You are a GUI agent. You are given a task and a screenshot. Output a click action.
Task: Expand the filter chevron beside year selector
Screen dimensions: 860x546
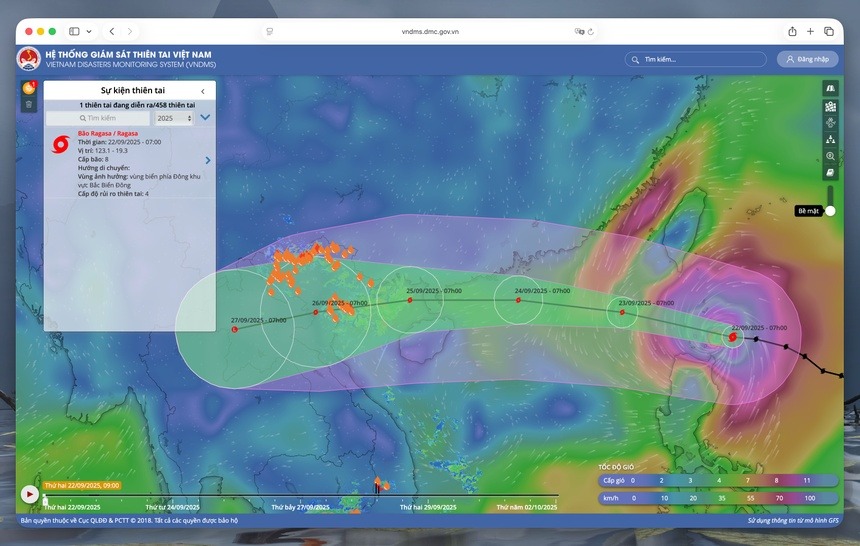205,117
